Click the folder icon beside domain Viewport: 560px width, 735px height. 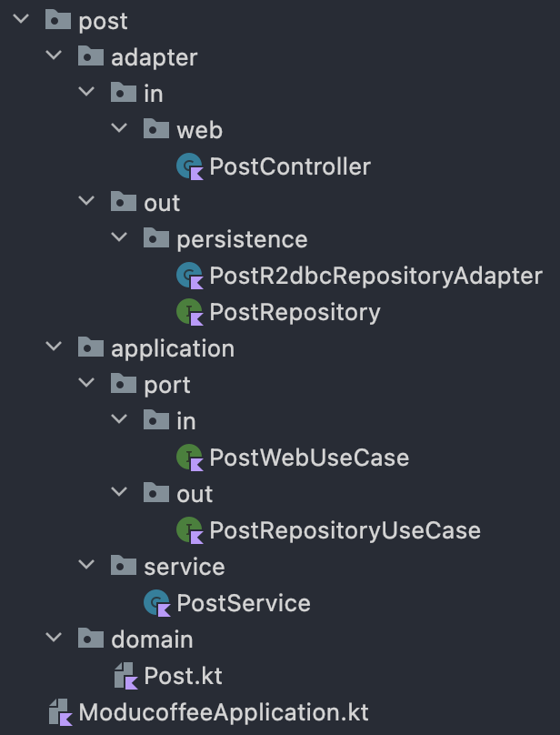coord(90,639)
